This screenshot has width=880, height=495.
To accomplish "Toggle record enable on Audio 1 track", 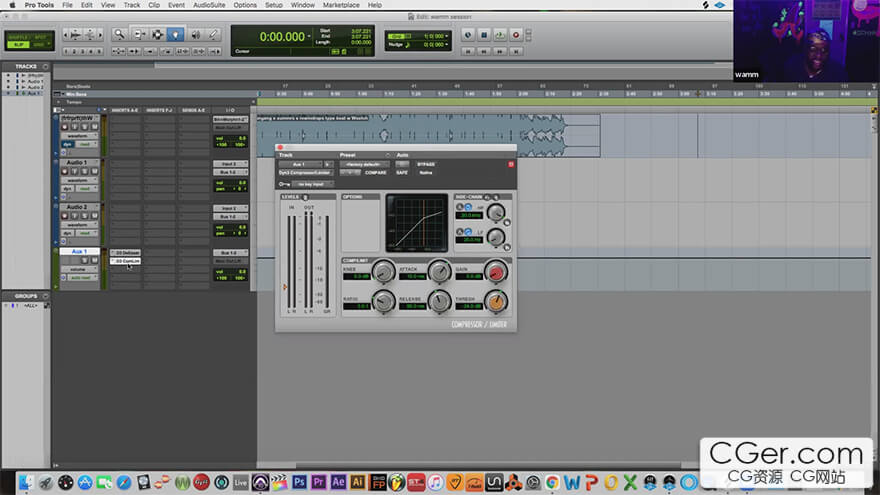I will 65,171.
